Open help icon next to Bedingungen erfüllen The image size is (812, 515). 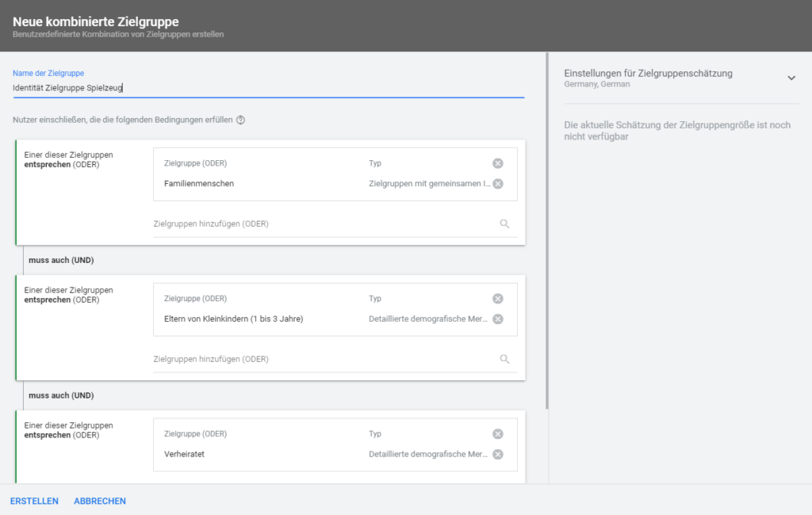click(x=241, y=120)
